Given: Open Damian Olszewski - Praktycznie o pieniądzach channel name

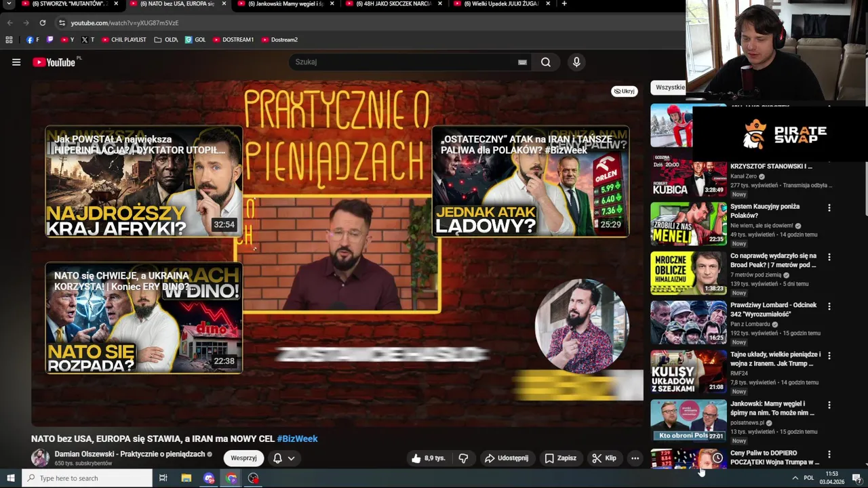Looking at the screenshot, I should [x=130, y=454].
